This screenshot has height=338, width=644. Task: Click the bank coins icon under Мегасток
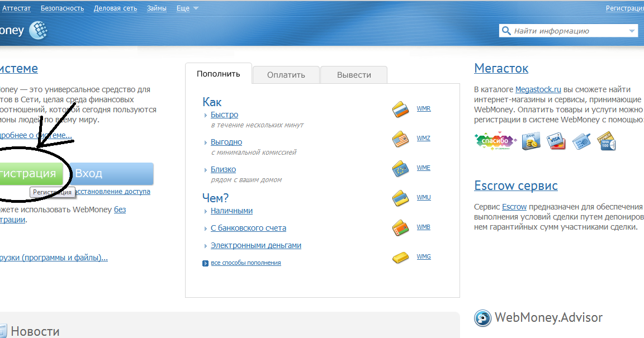[x=531, y=141]
